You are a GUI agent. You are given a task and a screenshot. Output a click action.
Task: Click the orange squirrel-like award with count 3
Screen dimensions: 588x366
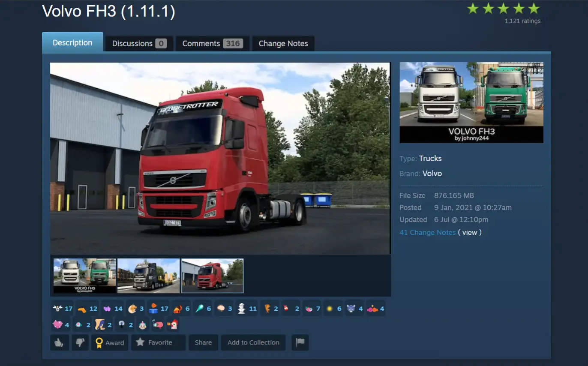[x=136, y=308]
